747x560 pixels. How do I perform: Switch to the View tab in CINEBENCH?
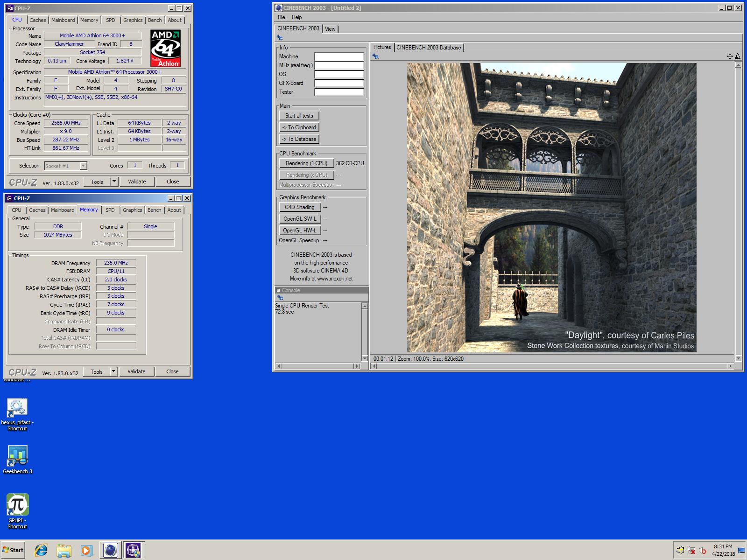tap(330, 29)
